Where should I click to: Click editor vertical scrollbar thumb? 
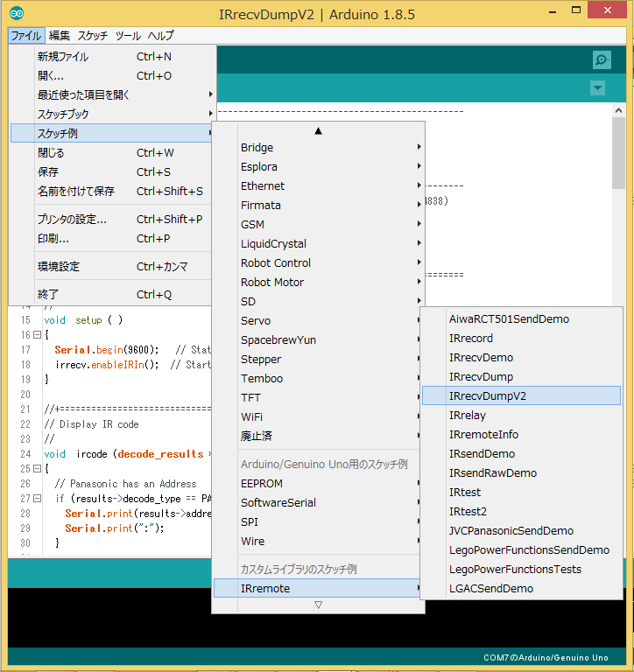618,153
